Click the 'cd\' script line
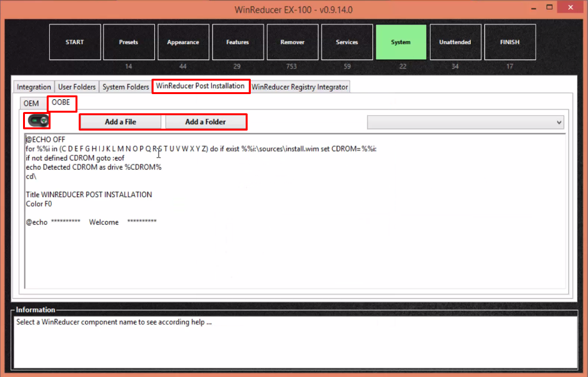Image resolution: width=588 pixels, height=377 pixels. coord(31,176)
